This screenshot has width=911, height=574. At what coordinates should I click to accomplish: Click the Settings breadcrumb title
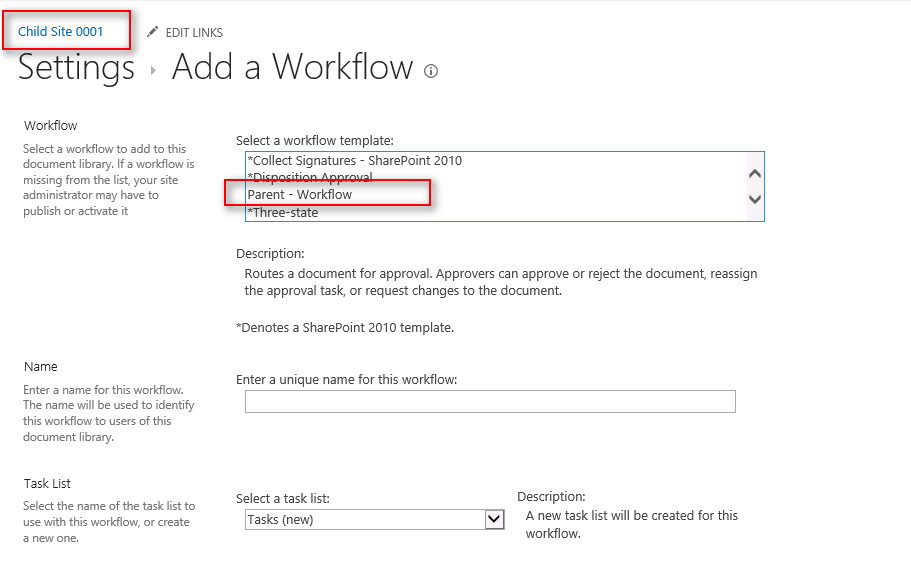[x=76, y=67]
